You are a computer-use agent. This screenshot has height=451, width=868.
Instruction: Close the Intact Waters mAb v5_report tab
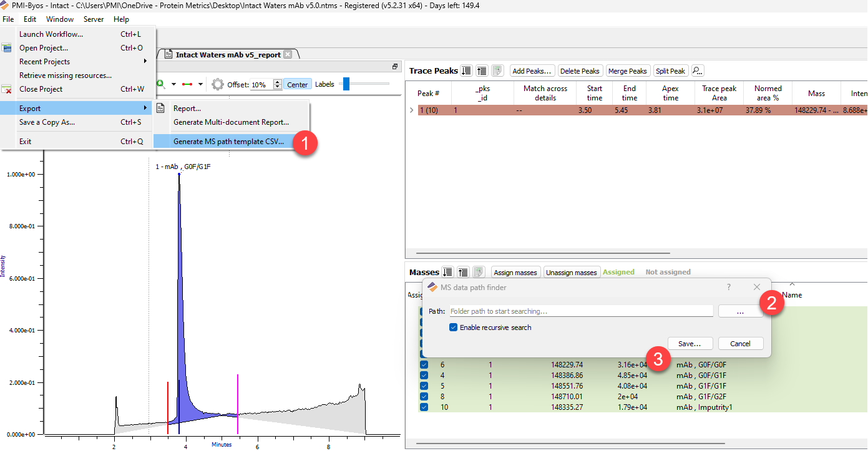point(288,54)
